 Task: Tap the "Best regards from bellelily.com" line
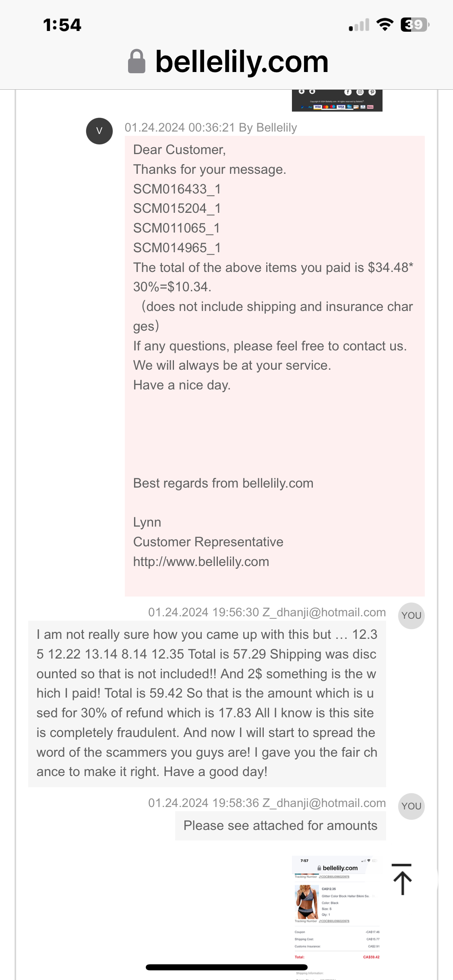coord(223,483)
